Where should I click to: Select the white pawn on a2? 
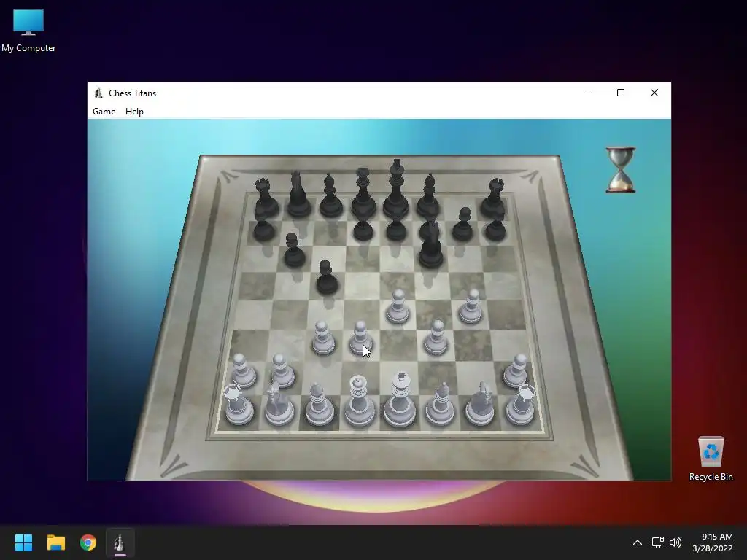pos(243,371)
